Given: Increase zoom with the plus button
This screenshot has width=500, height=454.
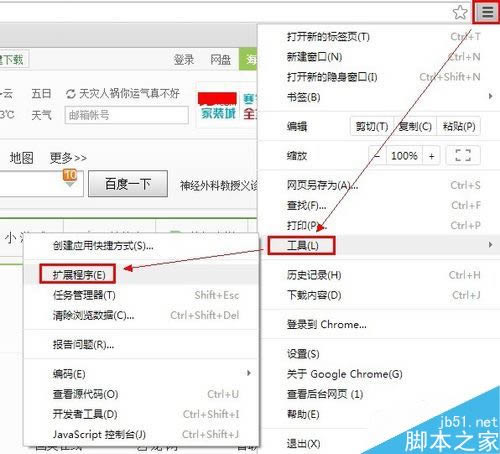Looking at the screenshot, I should 431,156.
